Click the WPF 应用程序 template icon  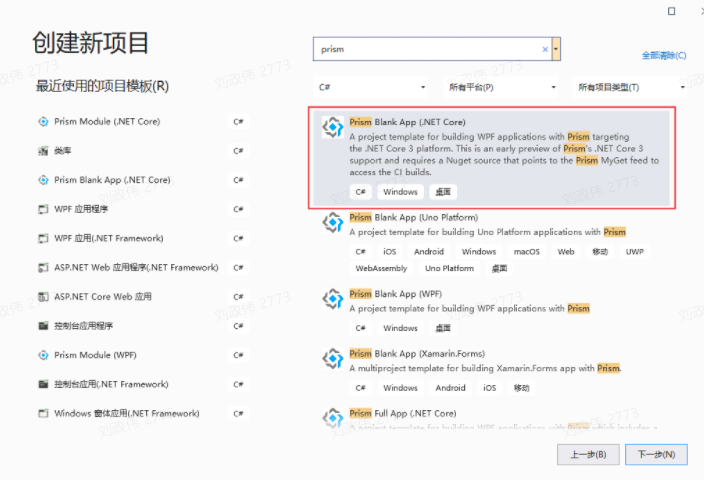coord(43,209)
